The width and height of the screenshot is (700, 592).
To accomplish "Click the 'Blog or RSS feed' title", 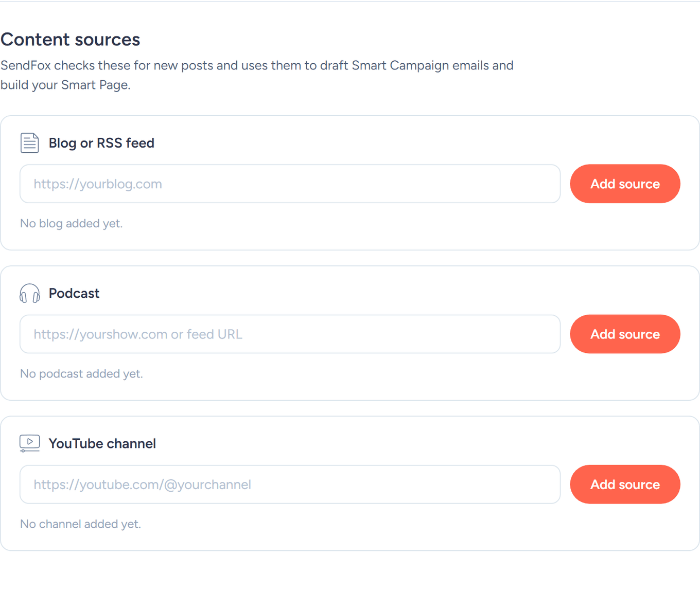I will pos(101,143).
